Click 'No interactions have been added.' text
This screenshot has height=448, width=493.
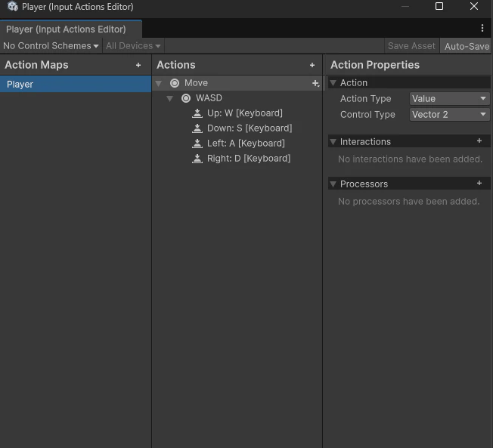point(410,159)
